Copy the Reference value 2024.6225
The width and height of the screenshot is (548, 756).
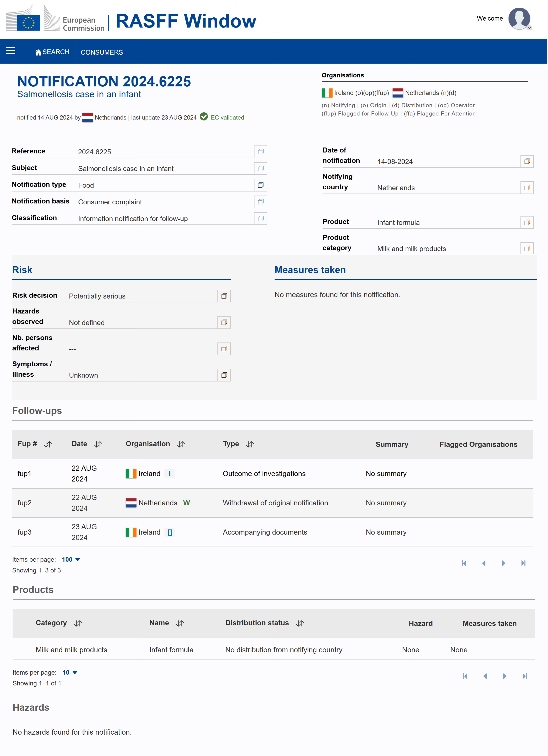click(x=260, y=152)
